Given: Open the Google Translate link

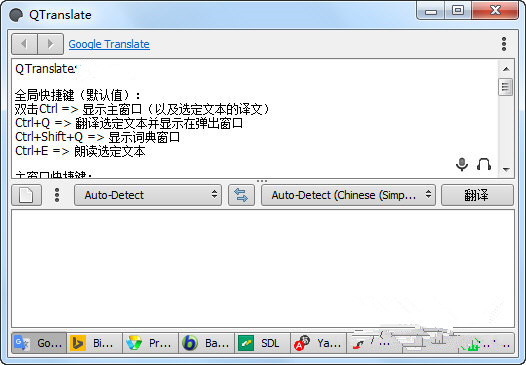Looking at the screenshot, I should (x=109, y=44).
